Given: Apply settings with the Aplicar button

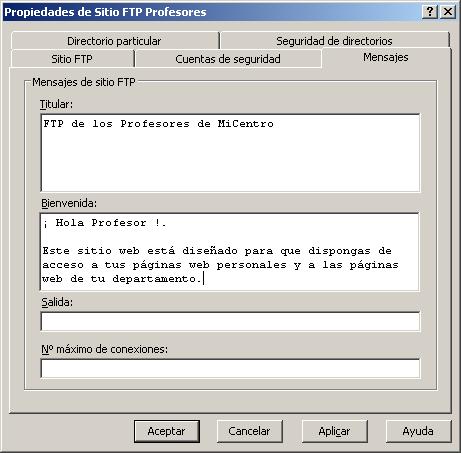Looking at the screenshot, I should pos(334,431).
